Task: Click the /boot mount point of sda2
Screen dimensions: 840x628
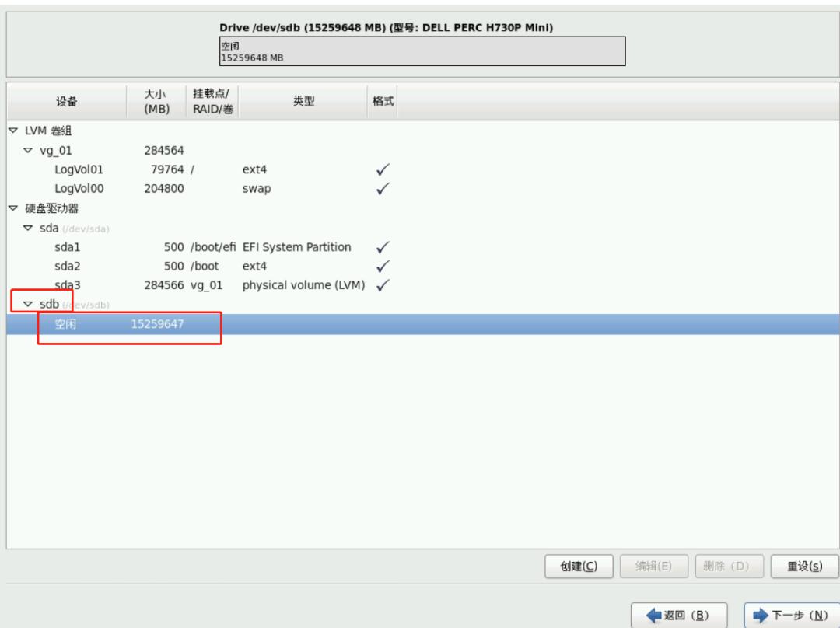Action: (x=204, y=266)
